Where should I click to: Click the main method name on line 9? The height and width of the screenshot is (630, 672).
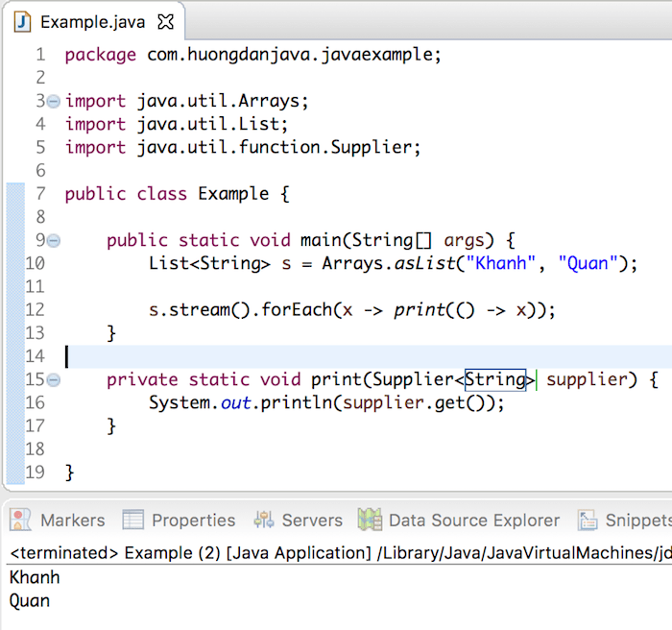(x=321, y=241)
